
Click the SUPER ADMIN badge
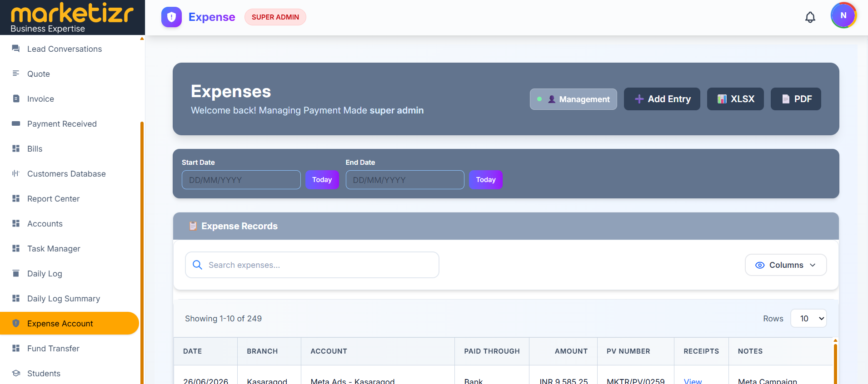pos(275,17)
